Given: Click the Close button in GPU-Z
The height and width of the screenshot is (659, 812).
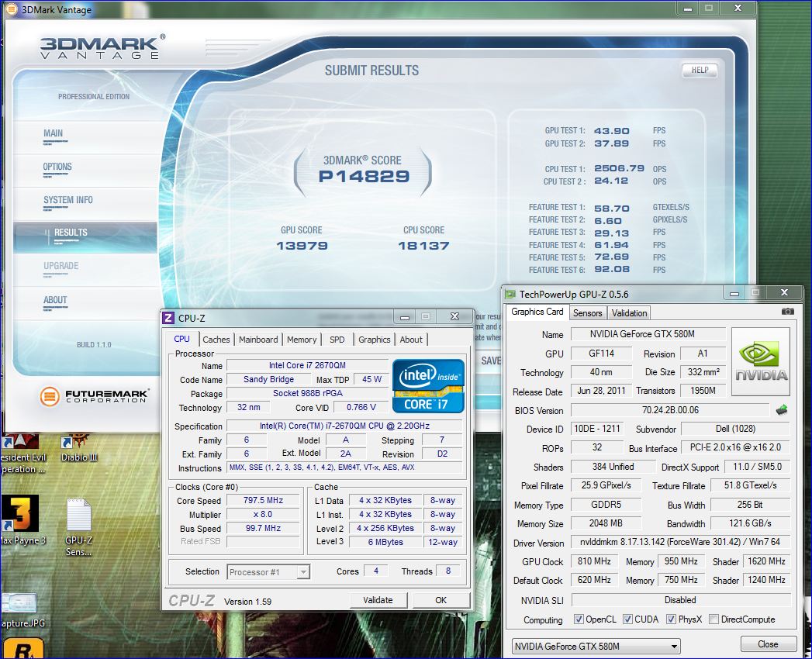Looking at the screenshot, I should point(768,644).
